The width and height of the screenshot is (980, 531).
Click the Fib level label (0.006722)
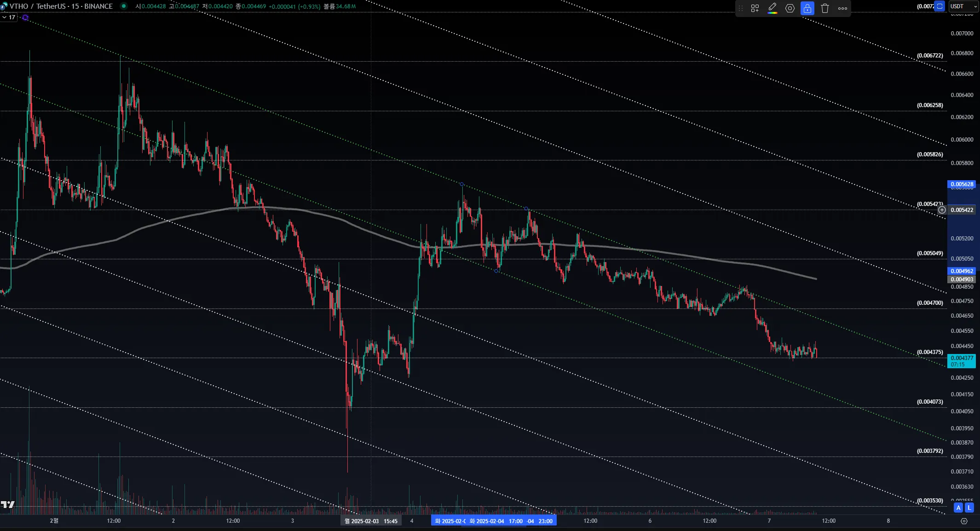(930, 56)
